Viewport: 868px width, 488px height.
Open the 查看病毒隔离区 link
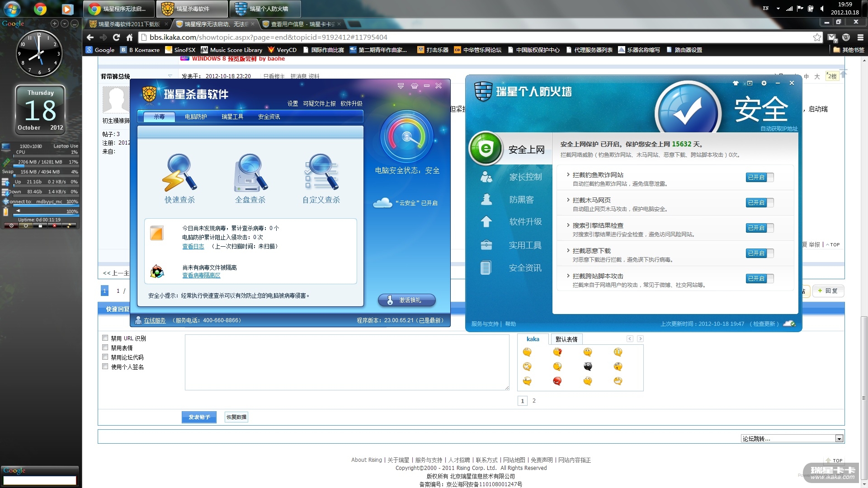[x=201, y=276]
